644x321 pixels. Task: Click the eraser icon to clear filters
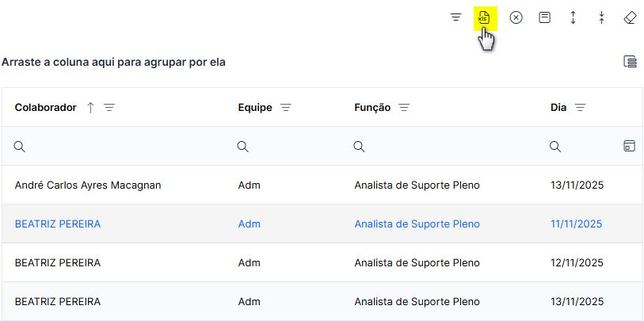[630, 17]
